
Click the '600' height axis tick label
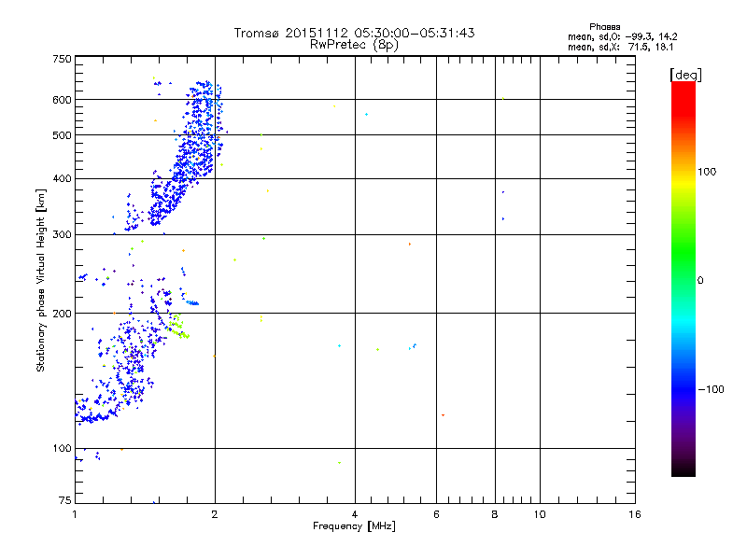coord(62,100)
